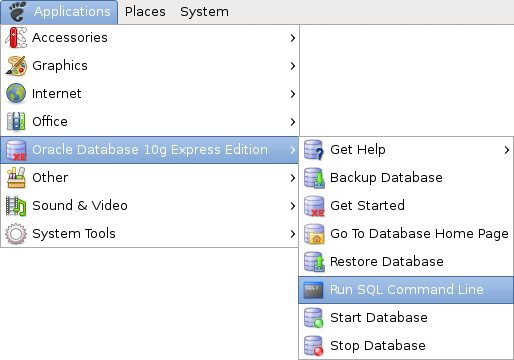Choose Go To Database Home Page
Image resolution: width=514 pixels, height=360 pixels.
click(x=406, y=234)
